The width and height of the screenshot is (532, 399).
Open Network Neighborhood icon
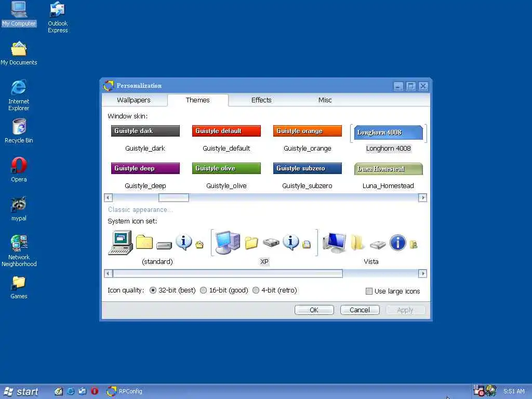pos(19,251)
